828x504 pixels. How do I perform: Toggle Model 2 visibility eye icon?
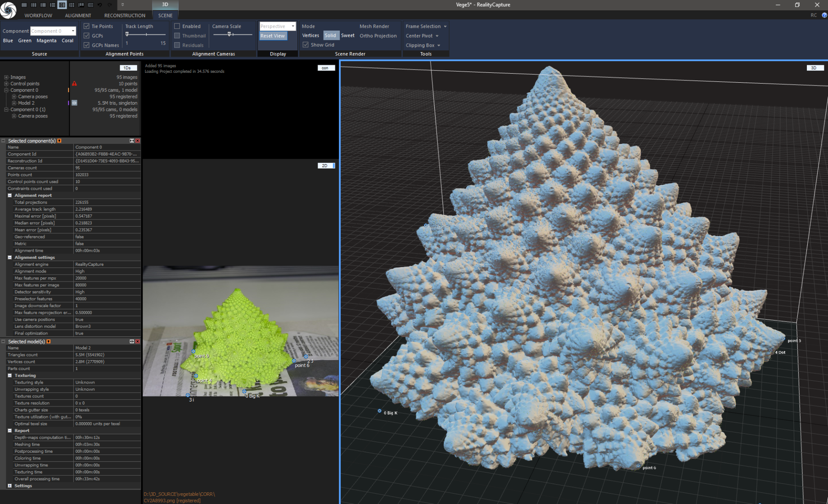(74, 103)
